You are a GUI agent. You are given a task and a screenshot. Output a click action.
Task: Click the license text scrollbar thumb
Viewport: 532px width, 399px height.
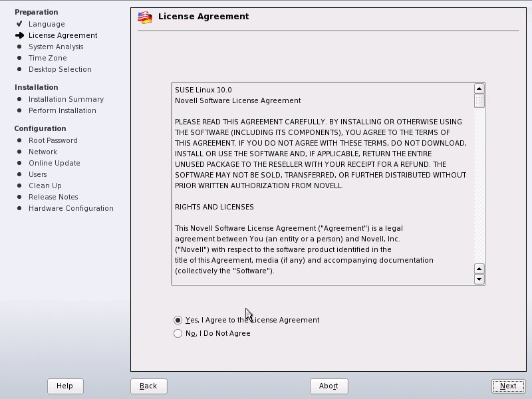[x=479, y=101]
